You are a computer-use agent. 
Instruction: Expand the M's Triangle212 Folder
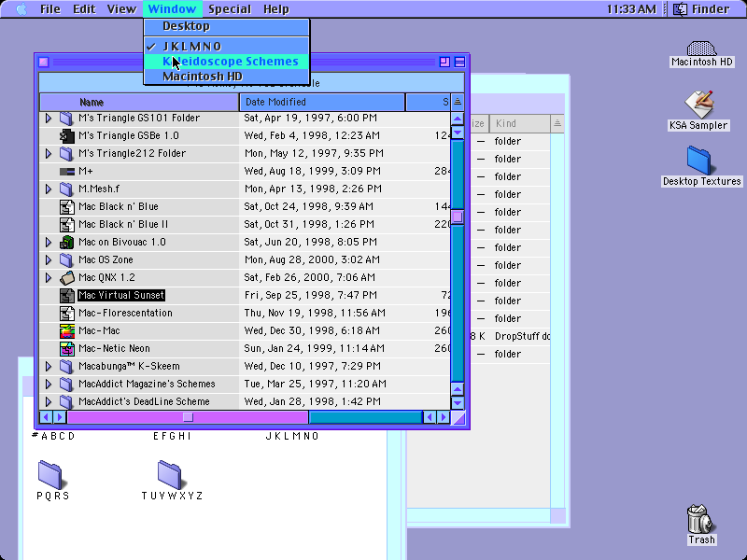point(49,153)
